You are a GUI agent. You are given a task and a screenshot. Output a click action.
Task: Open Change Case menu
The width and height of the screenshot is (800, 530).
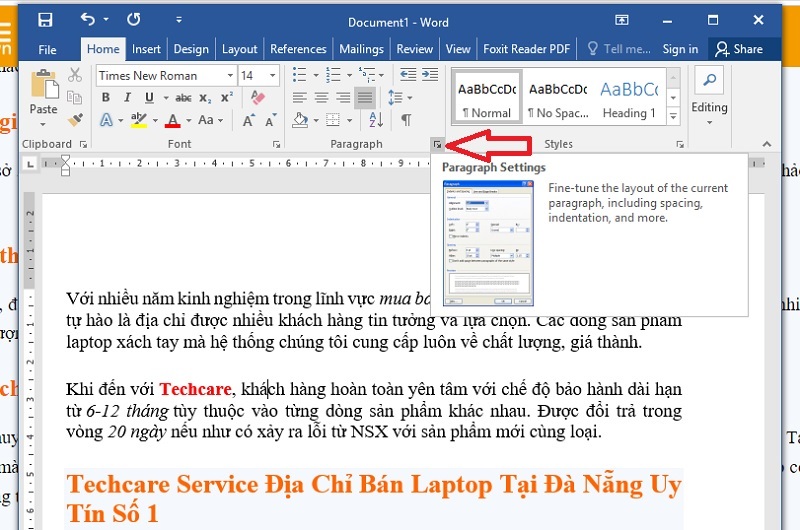point(210,120)
